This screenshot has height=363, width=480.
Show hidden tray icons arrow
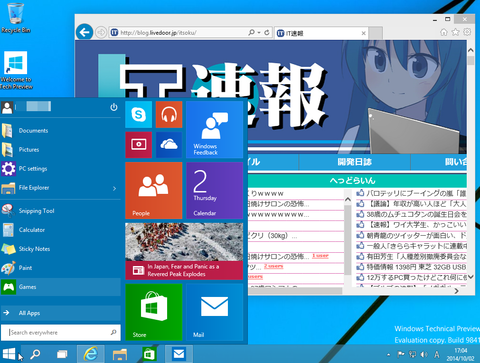[x=389, y=355]
